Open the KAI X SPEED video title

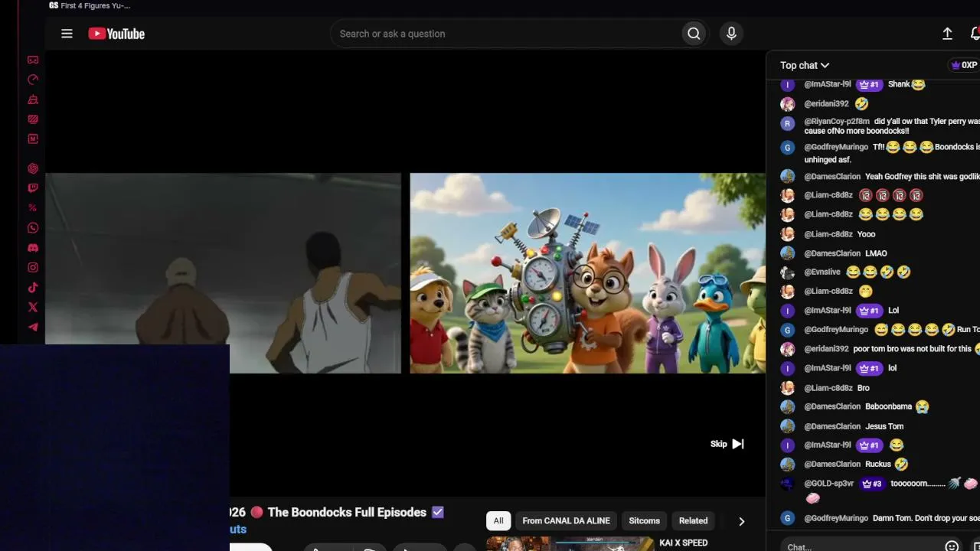point(684,543)
